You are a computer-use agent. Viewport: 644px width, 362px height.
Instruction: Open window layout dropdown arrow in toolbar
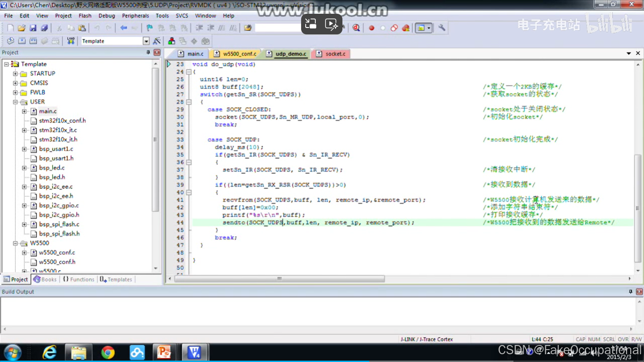click(x=429, y=28)
